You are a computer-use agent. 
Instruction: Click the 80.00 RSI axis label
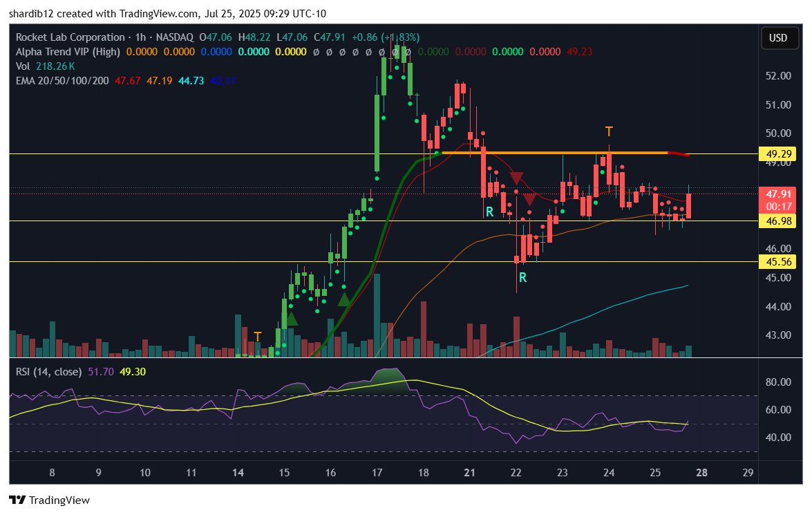[x=778, y=382]
